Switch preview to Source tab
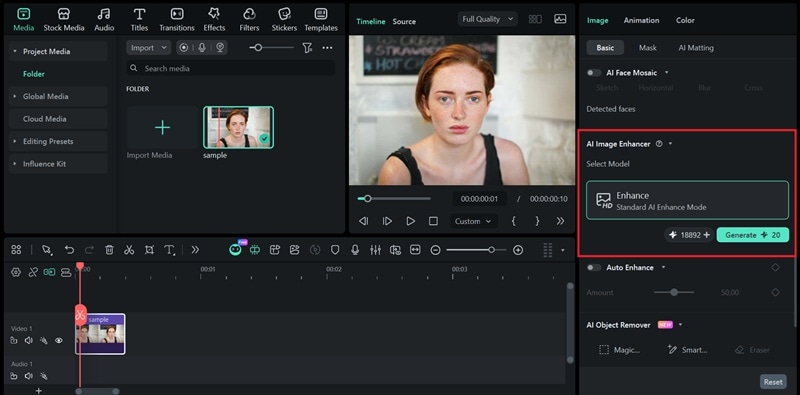The image size is (800, 395). tap(404, 21)
